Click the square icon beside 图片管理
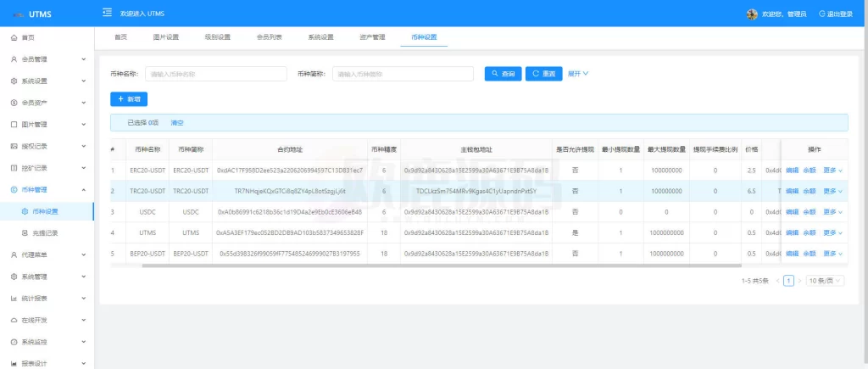The image size is (868, 369). click(14, 125)
